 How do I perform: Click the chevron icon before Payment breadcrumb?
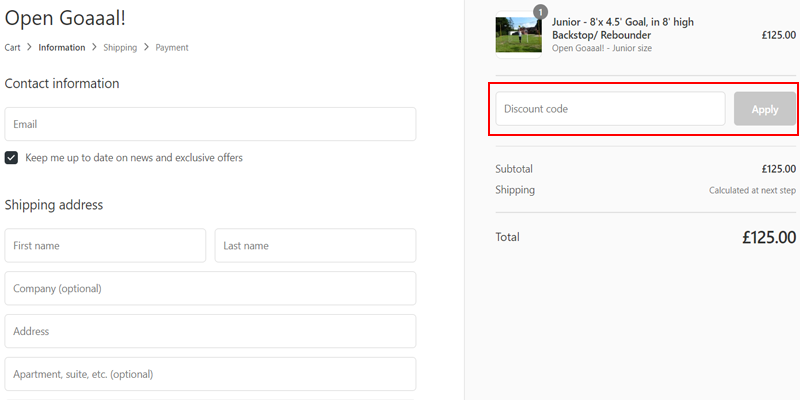point(146,47)
